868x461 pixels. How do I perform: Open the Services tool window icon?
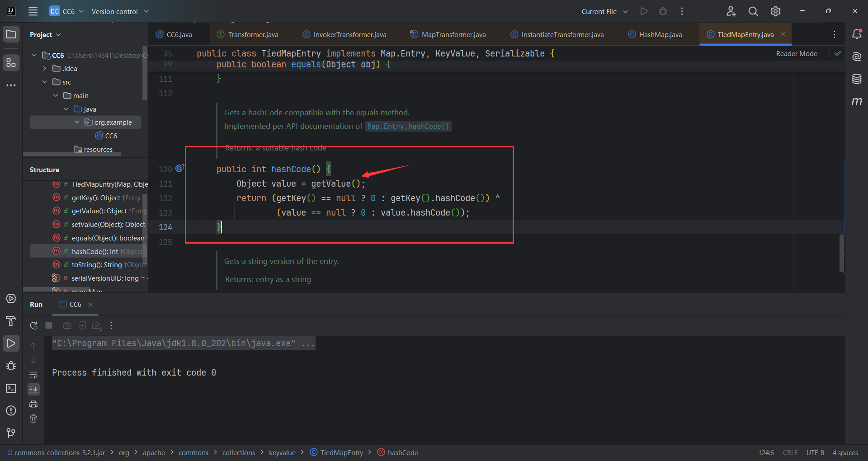click(11, 299)
